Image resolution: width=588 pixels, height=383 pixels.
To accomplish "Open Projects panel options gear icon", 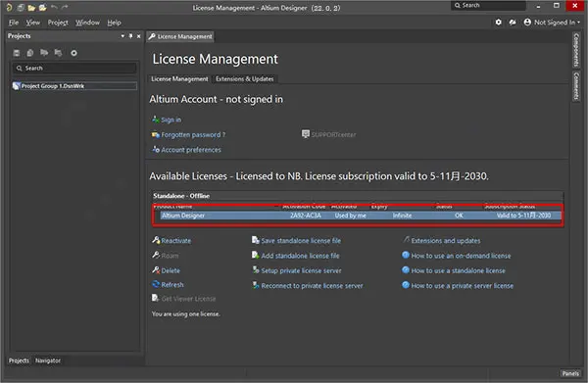I will [73, 53].
